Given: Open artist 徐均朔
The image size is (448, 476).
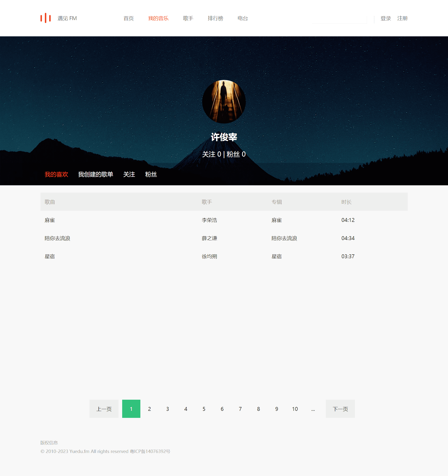Looking at the screenshot, I should [x=209, y=257].
